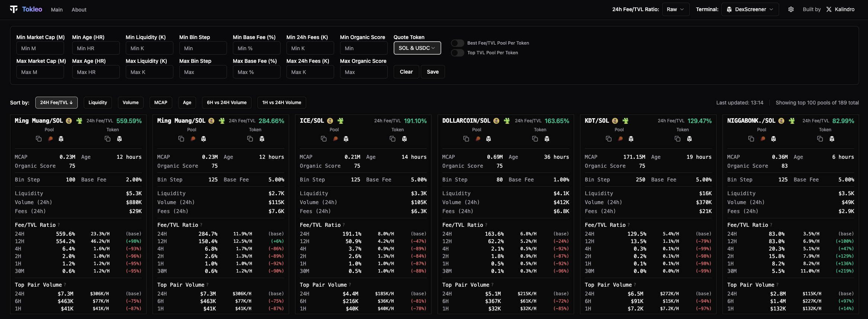Focus the Min Liquidity (K) input
This screenshot has height=319, width=868.
[150, 48]
